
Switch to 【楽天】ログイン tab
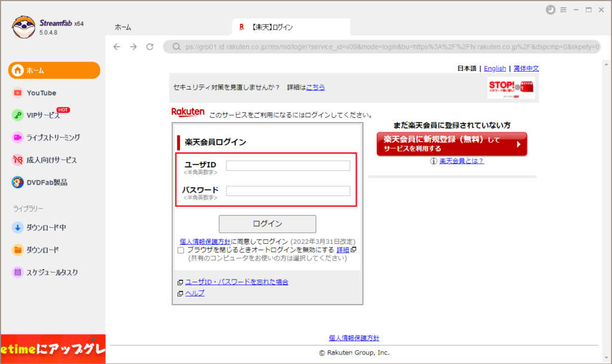(x=291, y=27)
